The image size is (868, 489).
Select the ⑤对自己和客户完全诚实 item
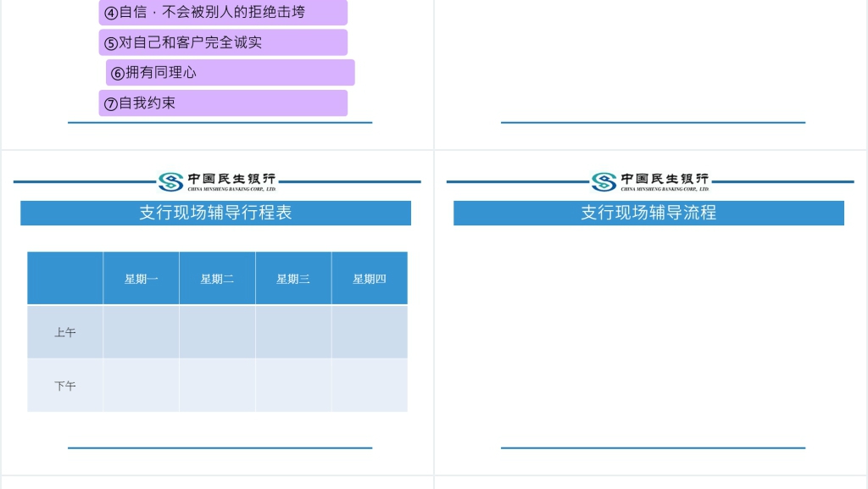(x=223, y=42)
